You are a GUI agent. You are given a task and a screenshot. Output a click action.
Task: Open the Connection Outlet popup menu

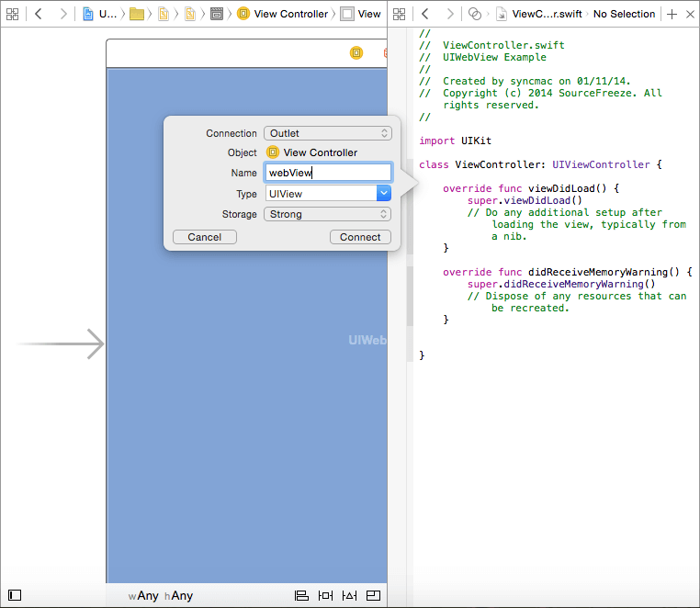(x=328, y=133)
